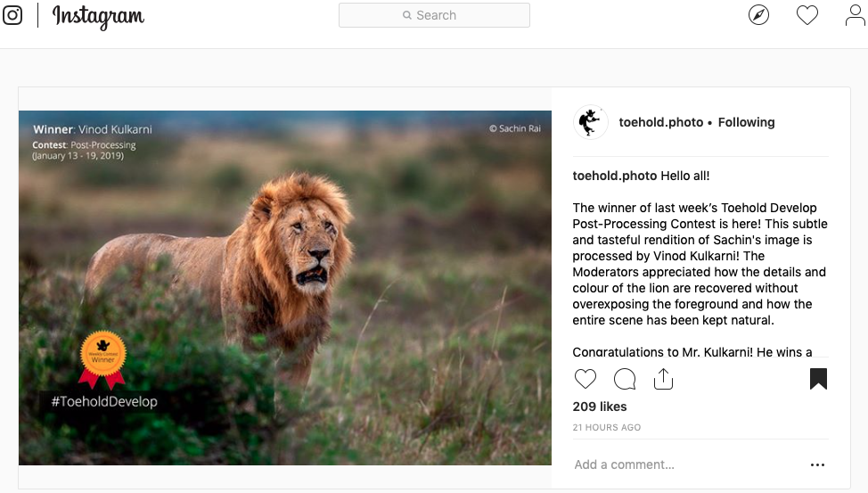
Task: Open the 209 likes list
Action: [600, 407]
